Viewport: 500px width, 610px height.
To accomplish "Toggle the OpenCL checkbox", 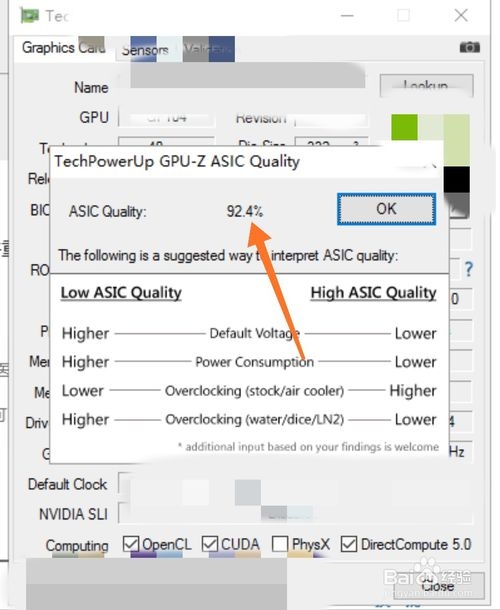I will (130, 543).
